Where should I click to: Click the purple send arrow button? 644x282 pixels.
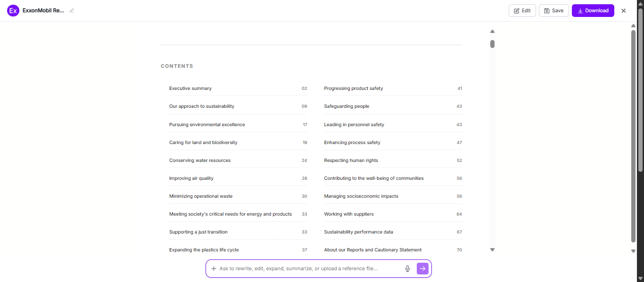pos(422,268)
